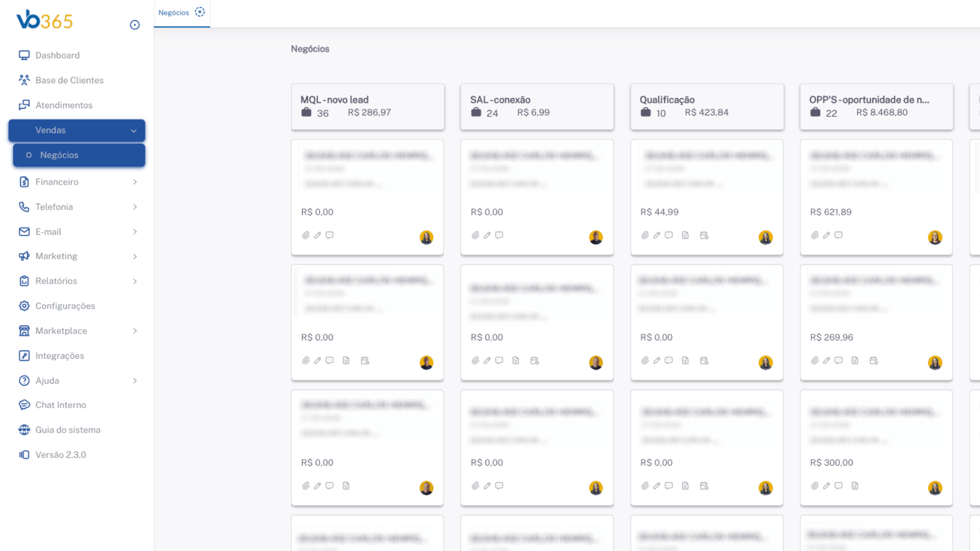
Task: Click the owner avatar on the R$ 44,99 card
Action: (x=766, y=237)
